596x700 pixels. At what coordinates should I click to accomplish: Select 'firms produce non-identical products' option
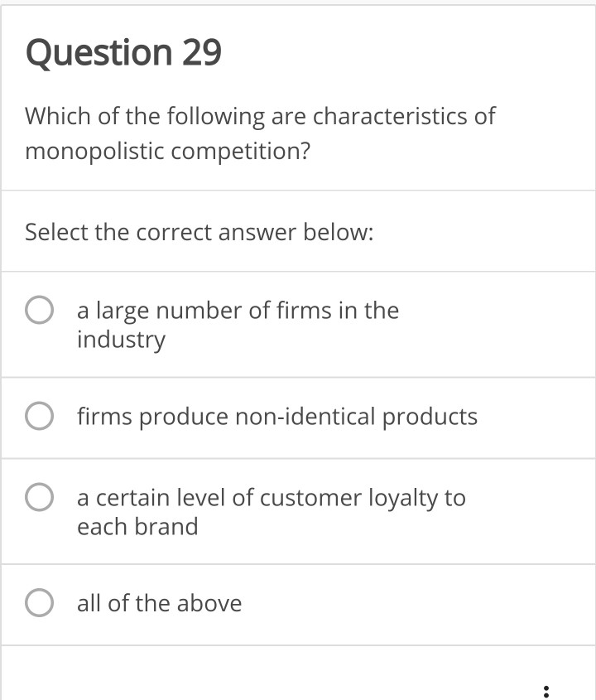(39, 417)
